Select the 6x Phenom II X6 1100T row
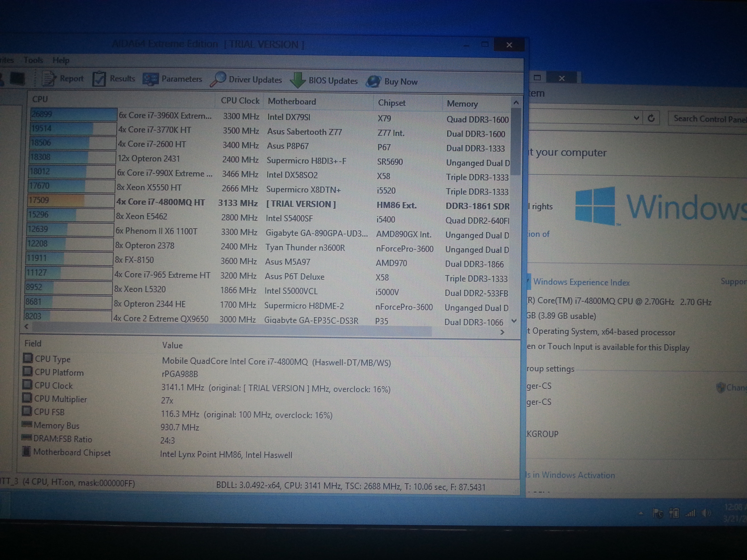The height and width of the screenshot is (560, 747). point(268,233)
